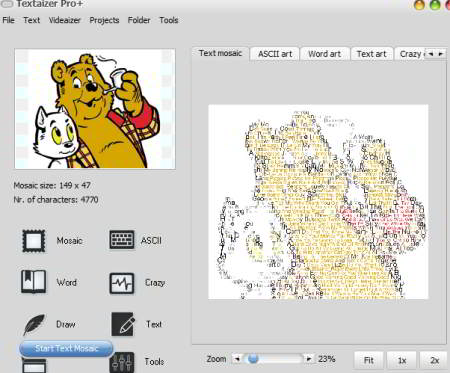Click the icon below Start Text Mosaic
450x373 pixels.
[x=34, y=366]
